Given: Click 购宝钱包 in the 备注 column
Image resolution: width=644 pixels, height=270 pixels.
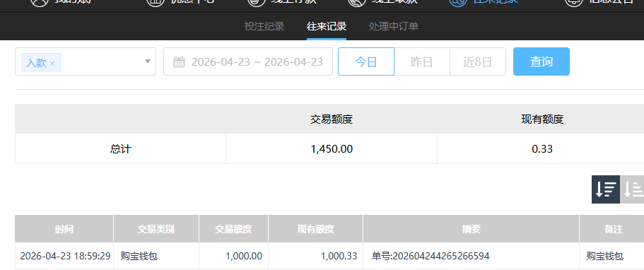Looking at the screenshot, I should click(x=605, y=256).
